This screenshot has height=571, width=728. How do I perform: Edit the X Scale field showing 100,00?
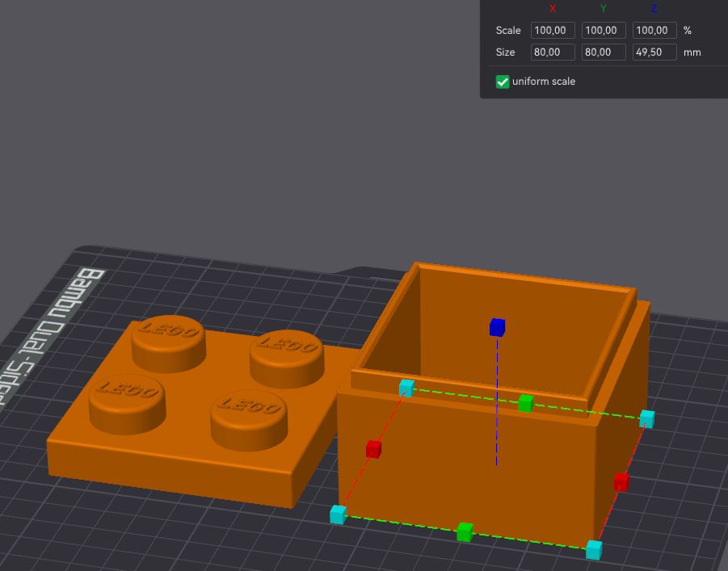pyautogui.click(x=552, y=30)
